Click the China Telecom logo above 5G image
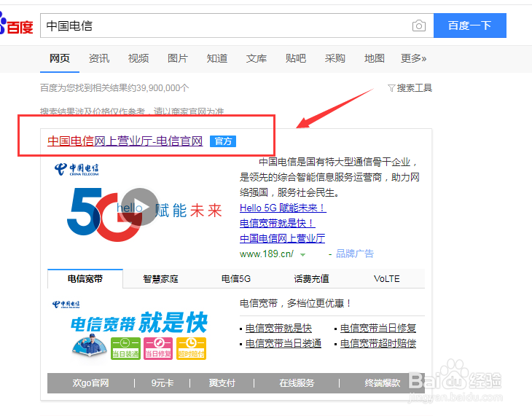 click(77, 168)
